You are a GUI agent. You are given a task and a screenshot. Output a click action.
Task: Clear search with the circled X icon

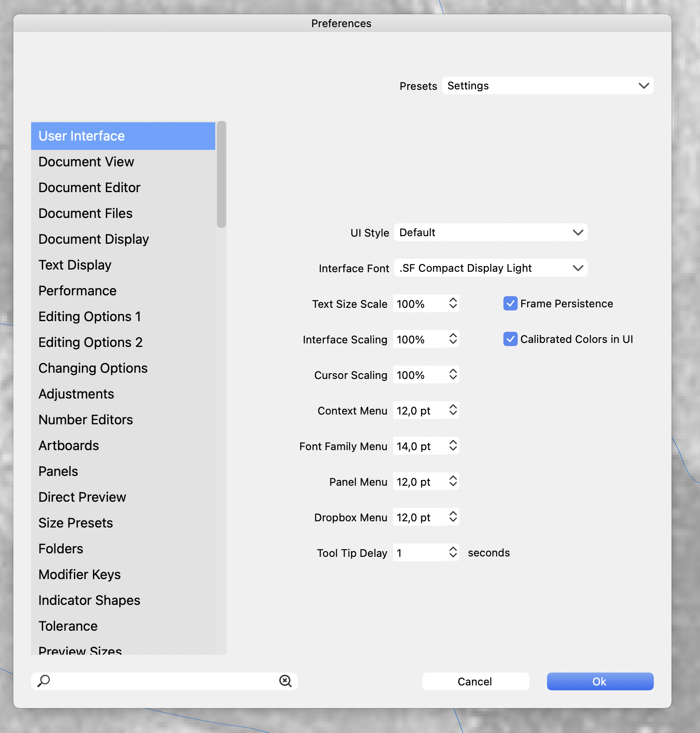click(x=285, y=681)
